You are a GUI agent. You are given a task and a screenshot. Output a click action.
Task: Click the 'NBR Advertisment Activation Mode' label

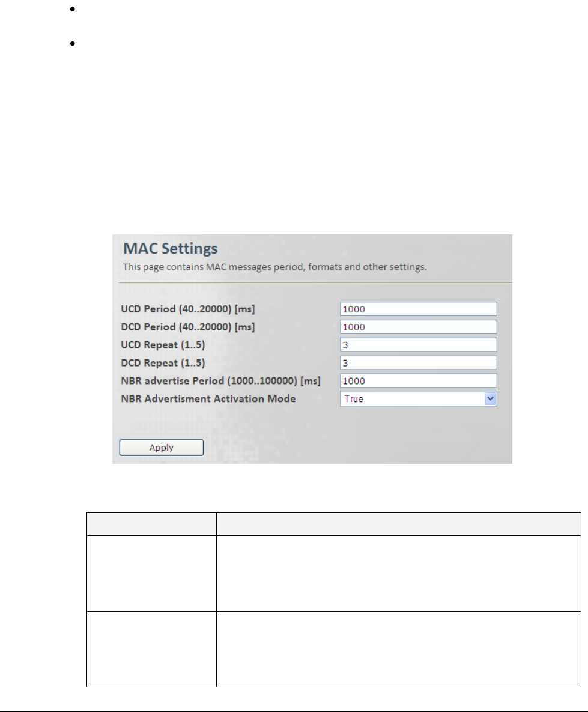(208, 399)
